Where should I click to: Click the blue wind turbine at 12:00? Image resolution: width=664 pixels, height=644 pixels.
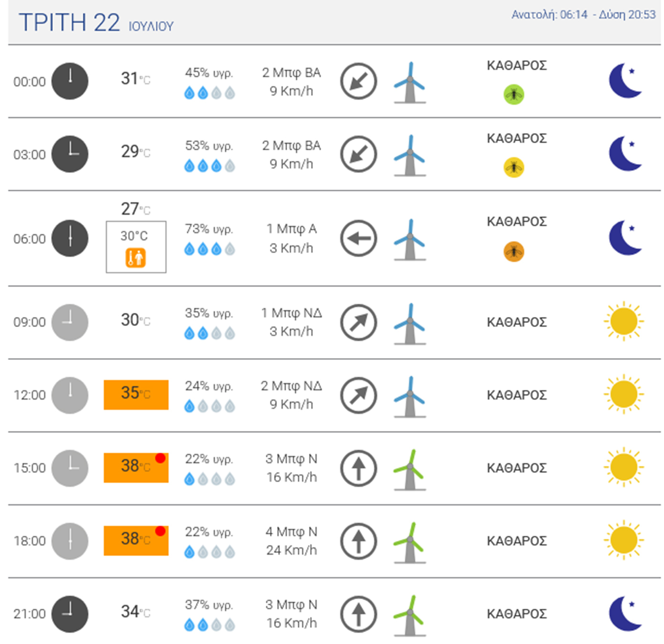(x=409, y=396)
